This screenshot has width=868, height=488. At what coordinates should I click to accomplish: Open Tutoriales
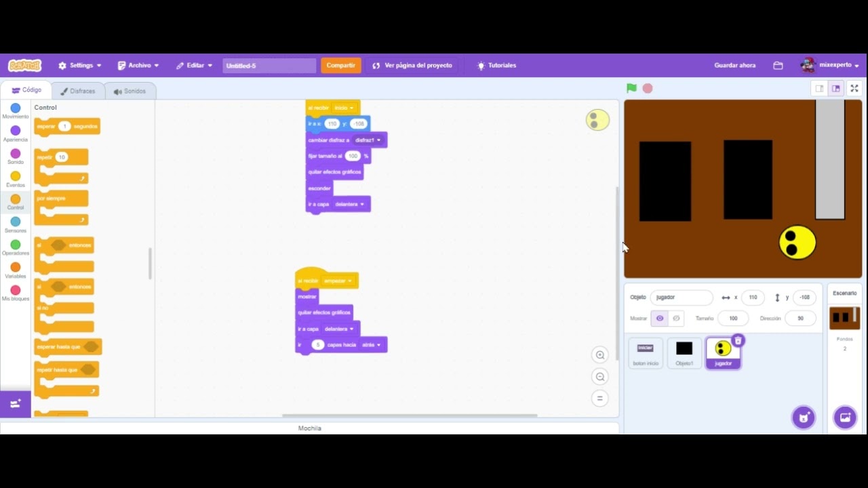tap(497, 66)
